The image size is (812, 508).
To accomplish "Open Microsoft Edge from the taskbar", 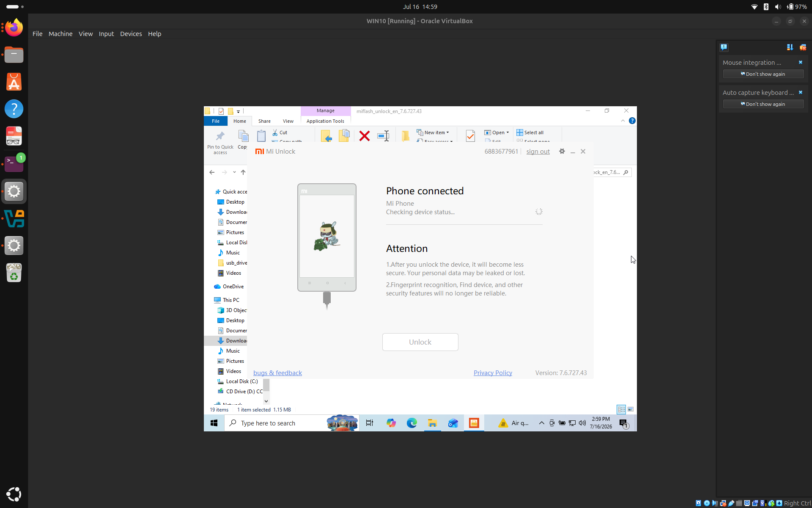I will (x=412, y=423).
